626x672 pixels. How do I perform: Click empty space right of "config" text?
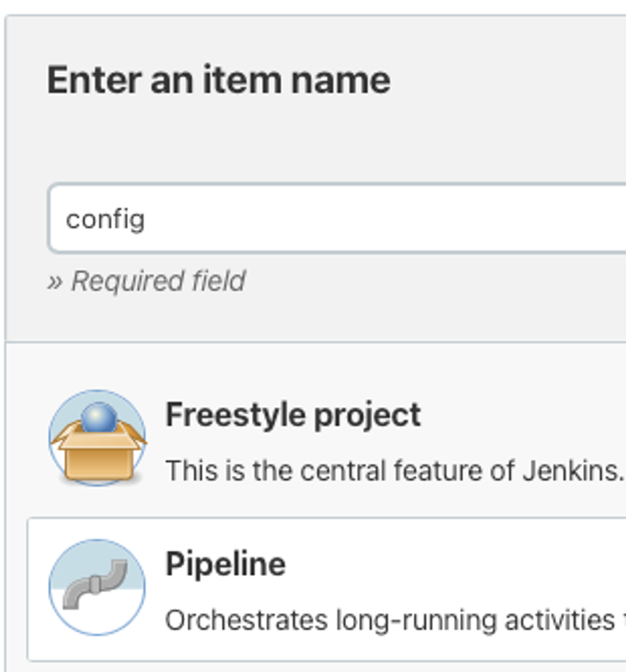372,219
